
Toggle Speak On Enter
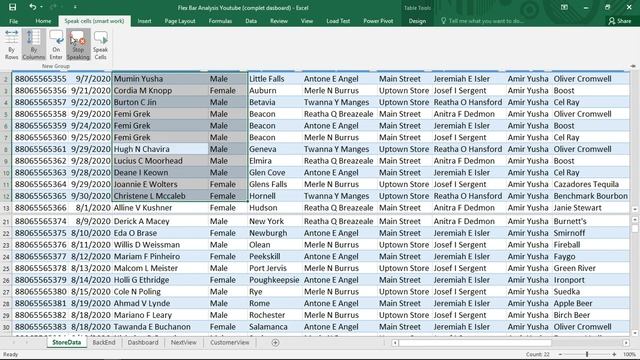[x=56, y=45]
